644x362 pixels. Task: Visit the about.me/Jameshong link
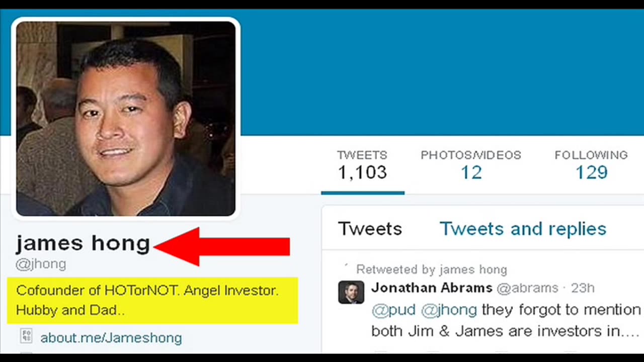click(x=111, y=337)
